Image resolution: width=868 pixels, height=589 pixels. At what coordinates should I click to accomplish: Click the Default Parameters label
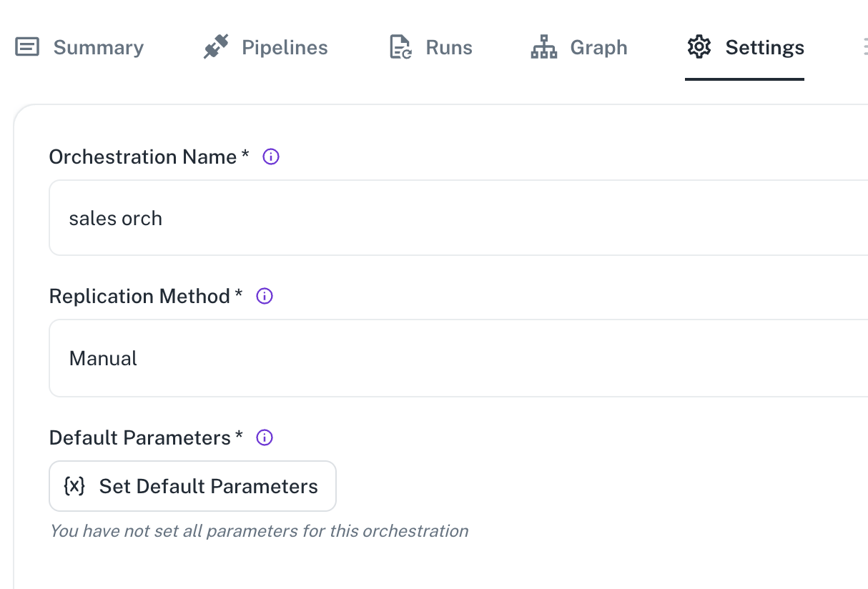[146, 437]
